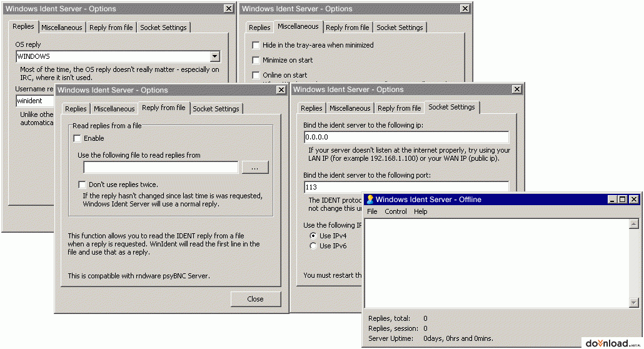The image size is (644, 349).
Task: Click the 'Replies, session:' status label
Action: 393,328
